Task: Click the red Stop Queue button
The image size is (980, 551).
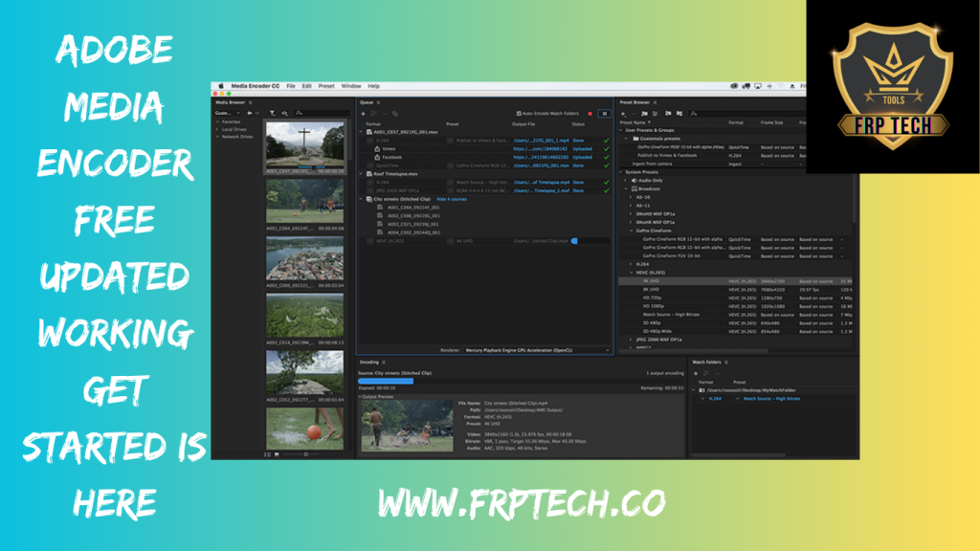Action: 590,113
